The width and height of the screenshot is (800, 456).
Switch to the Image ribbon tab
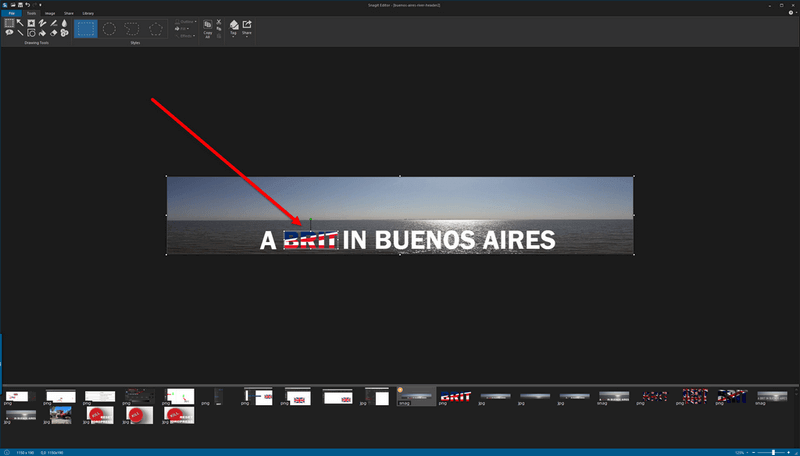click(x=50, y=13)
